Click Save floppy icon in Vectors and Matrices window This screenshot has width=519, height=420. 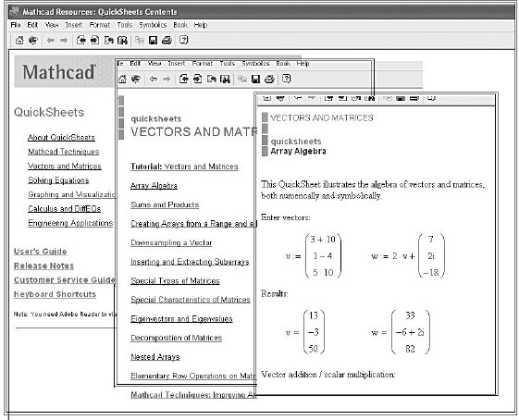255,80
